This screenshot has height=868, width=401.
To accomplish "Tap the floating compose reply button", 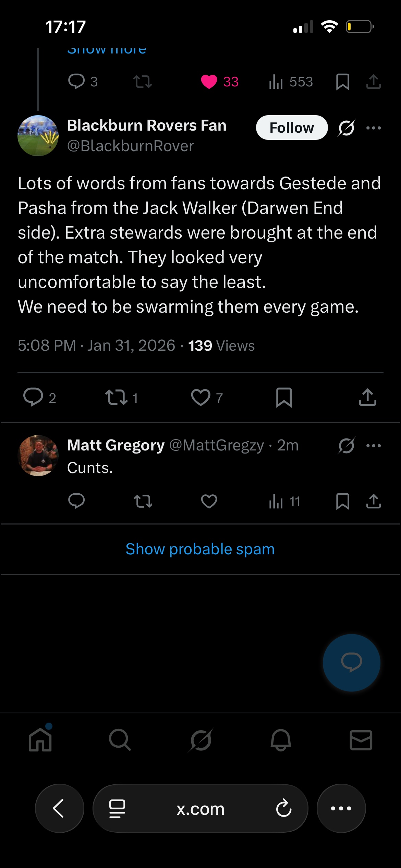I will tap(351, 662).
